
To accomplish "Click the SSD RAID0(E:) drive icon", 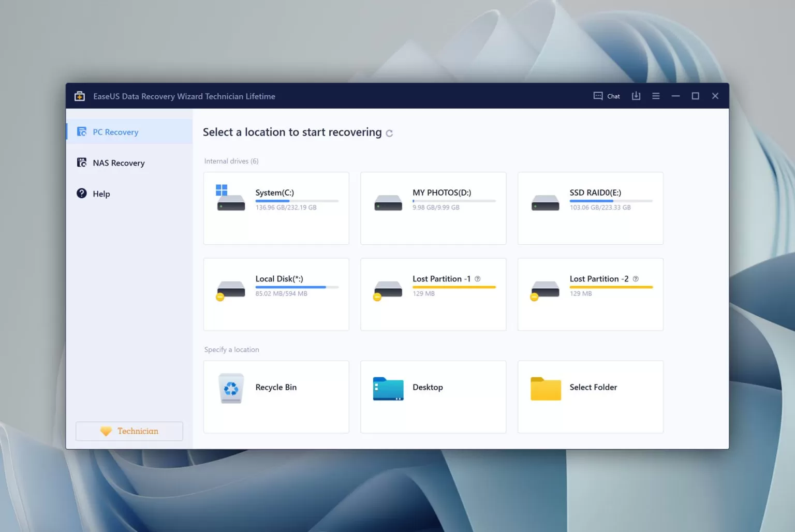I will (x=546, y=203).
